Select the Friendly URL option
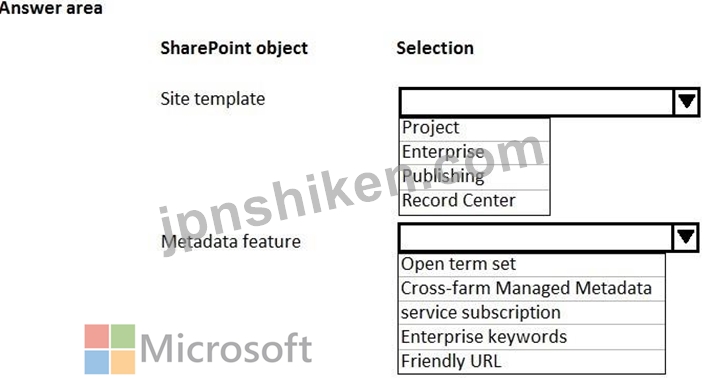Viewport: 707px width, 379px height. [532, 361]
